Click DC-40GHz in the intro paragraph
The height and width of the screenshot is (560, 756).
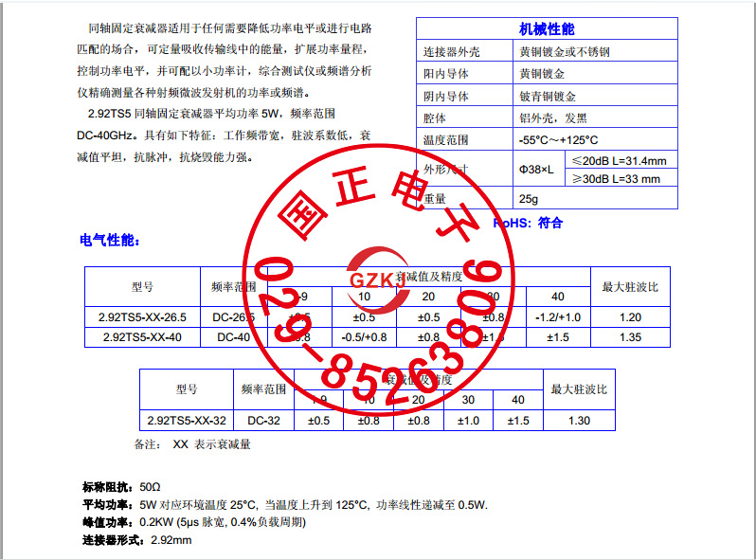(103, 135)
